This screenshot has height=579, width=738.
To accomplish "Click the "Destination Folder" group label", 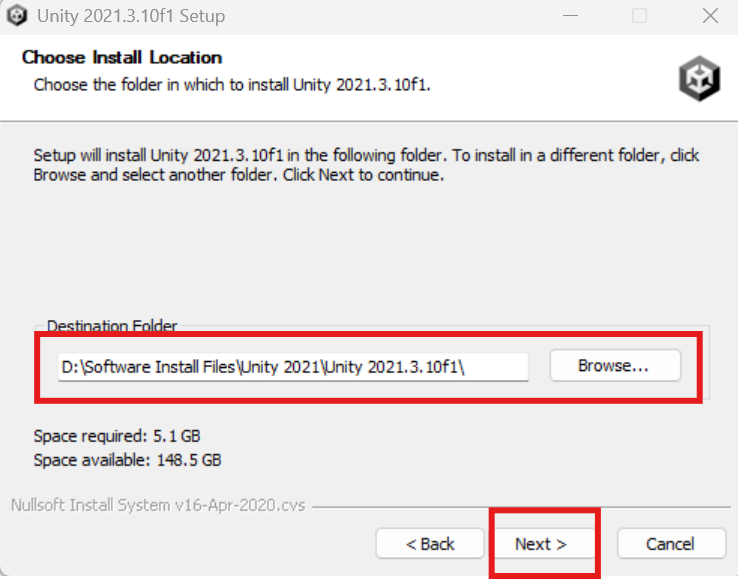I will (112, 325).
